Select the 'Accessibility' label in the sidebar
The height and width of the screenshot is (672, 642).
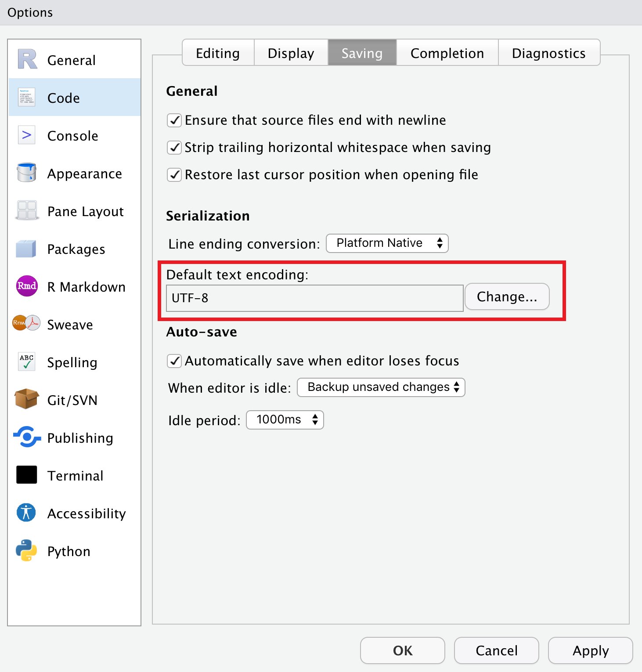click(87, 513)
